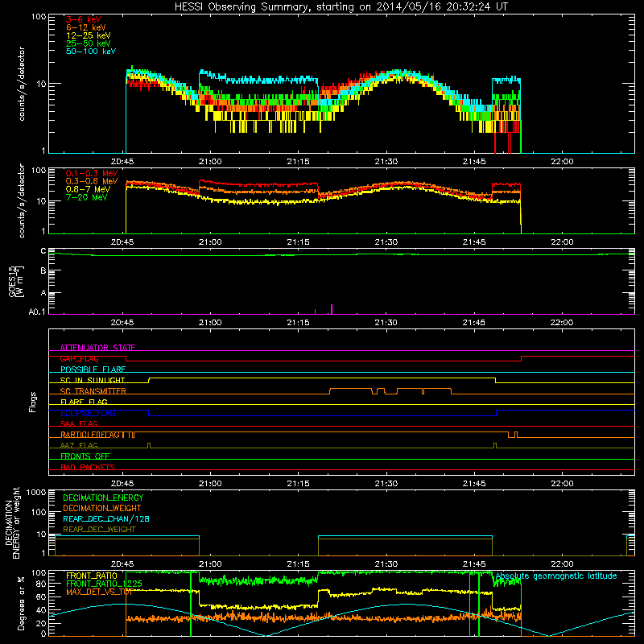644x644 pixels.
Task: Select the FLARE_FLAG label
Action: pyautogui.click(x=84, y=402)
